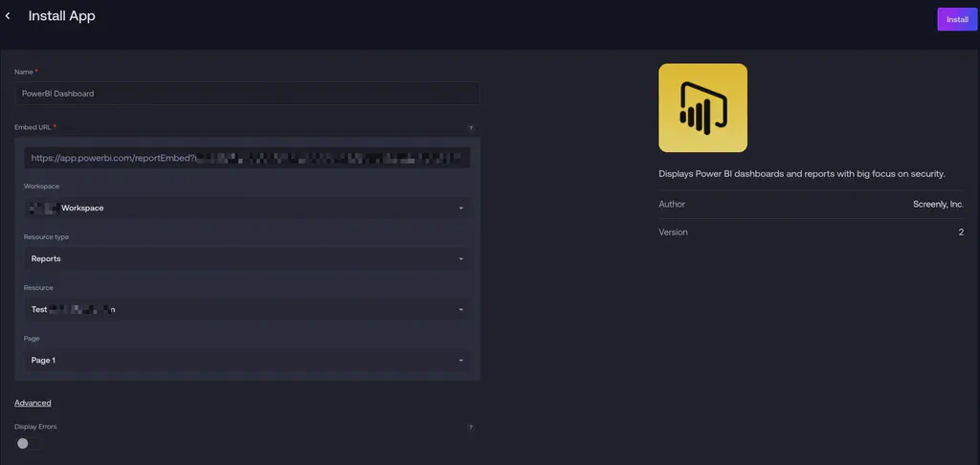Click the Power BI app description text
The height and width of the screenshot is (465, 980).
(802, 174)
